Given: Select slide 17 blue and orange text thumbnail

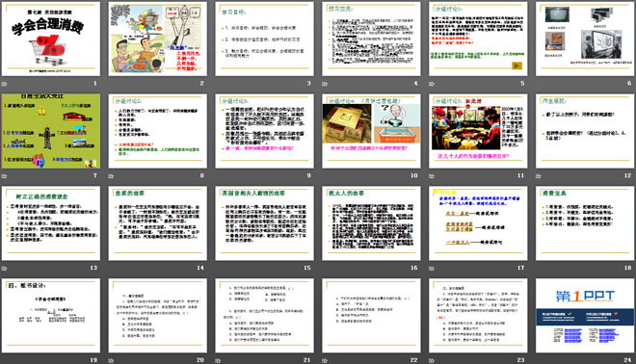Looking at the screenshot, I should pos(478,223).
